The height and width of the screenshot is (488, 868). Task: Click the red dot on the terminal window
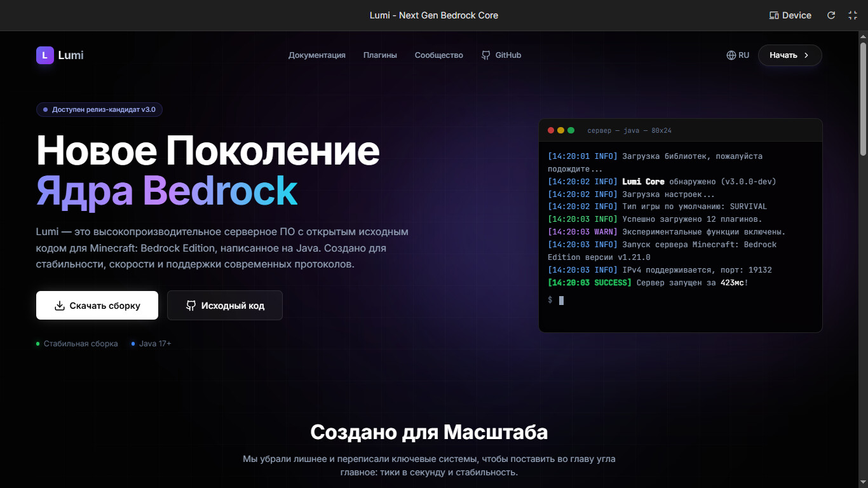(x=550, y=130)
